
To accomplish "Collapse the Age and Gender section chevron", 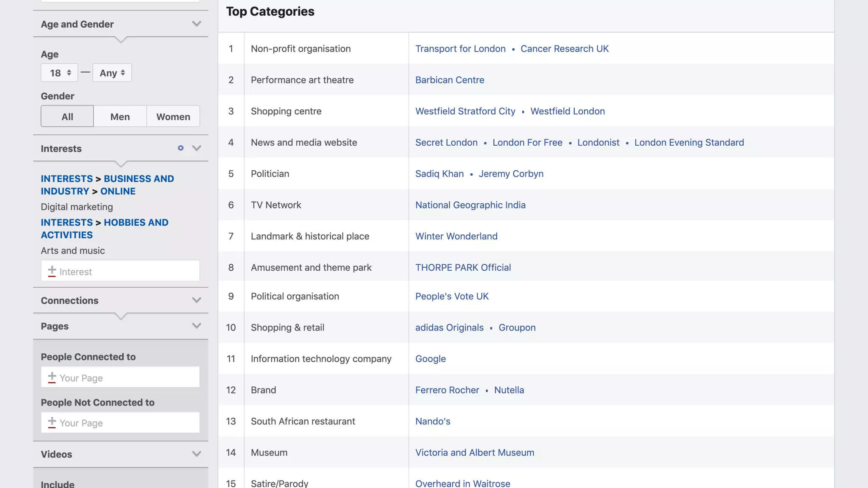I will click(x=196, y=24).
